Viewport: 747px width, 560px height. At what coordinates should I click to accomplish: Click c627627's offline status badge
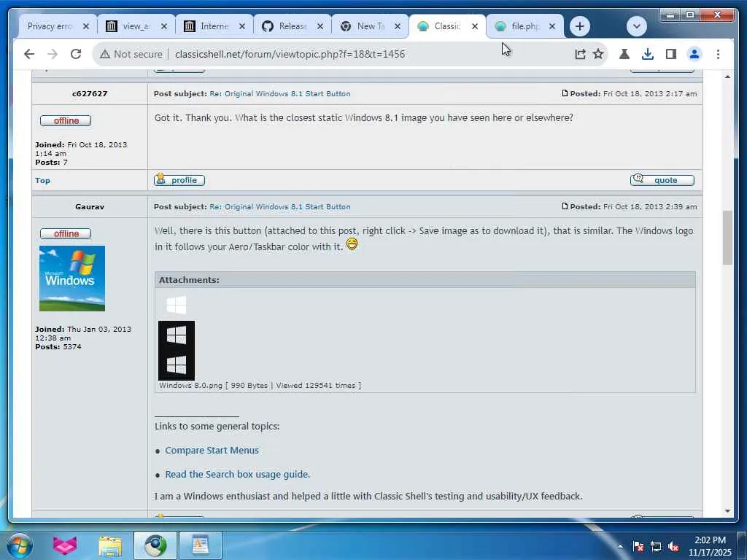pos(66,120)
